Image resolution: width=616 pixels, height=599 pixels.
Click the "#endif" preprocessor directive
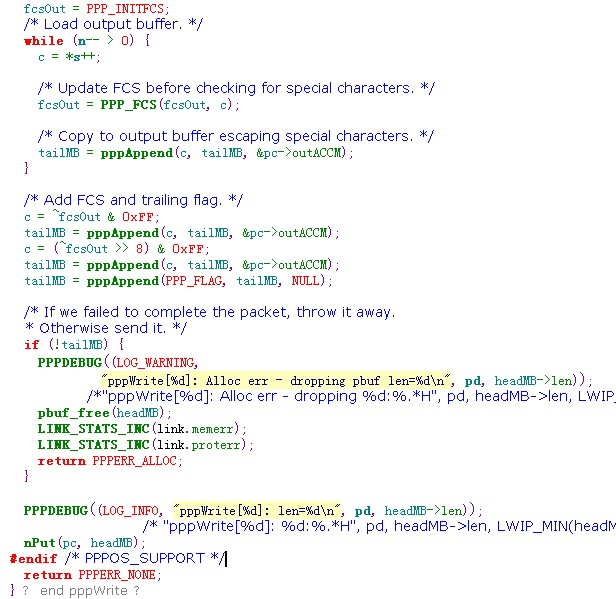[33, 558]
